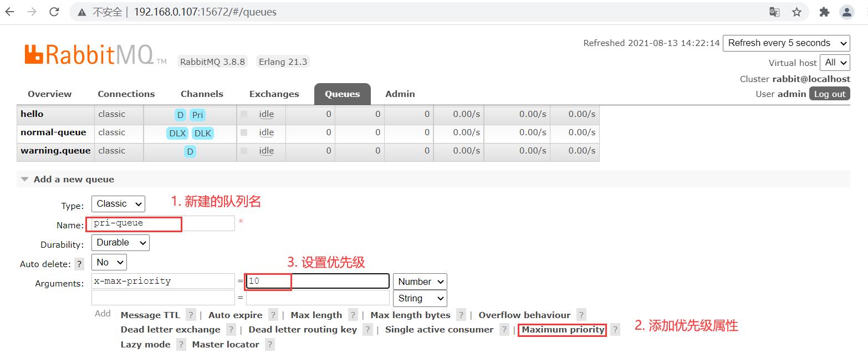
Task: Open the refresh interval dropdown
Action: [x=786, y=43]
